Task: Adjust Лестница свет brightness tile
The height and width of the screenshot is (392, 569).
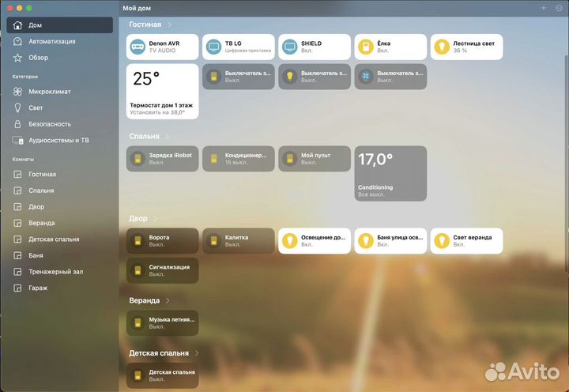Action: pos(466,47)
